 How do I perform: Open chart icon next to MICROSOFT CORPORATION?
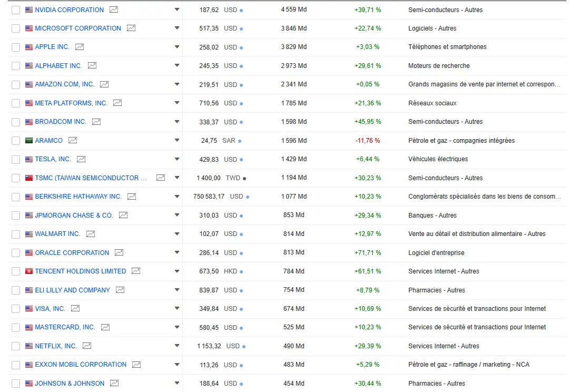(131, 28)
